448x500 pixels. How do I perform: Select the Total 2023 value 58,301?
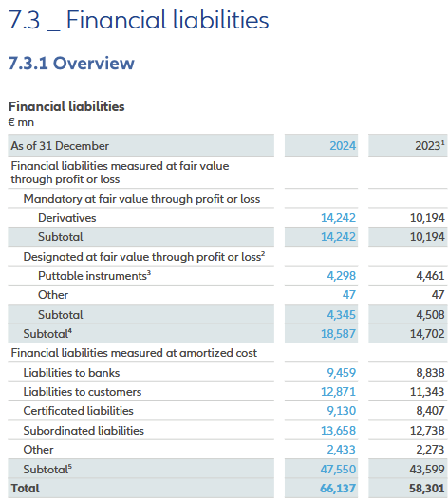click(426, 489)
